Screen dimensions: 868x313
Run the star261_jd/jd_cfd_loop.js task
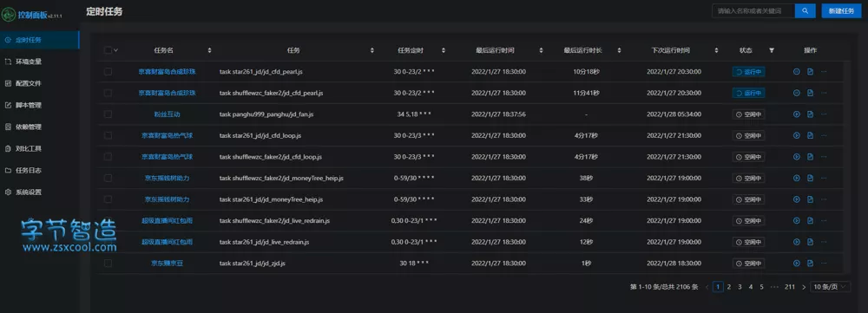797,135
